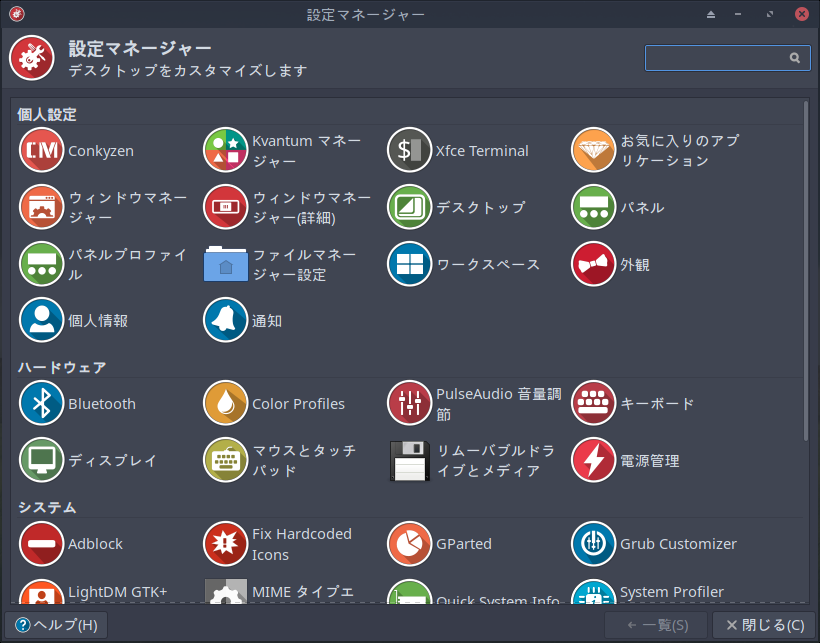Screen dimensions: 820x643
Task: Click the ヘルプ(H) button
Action: click(56, 625)
